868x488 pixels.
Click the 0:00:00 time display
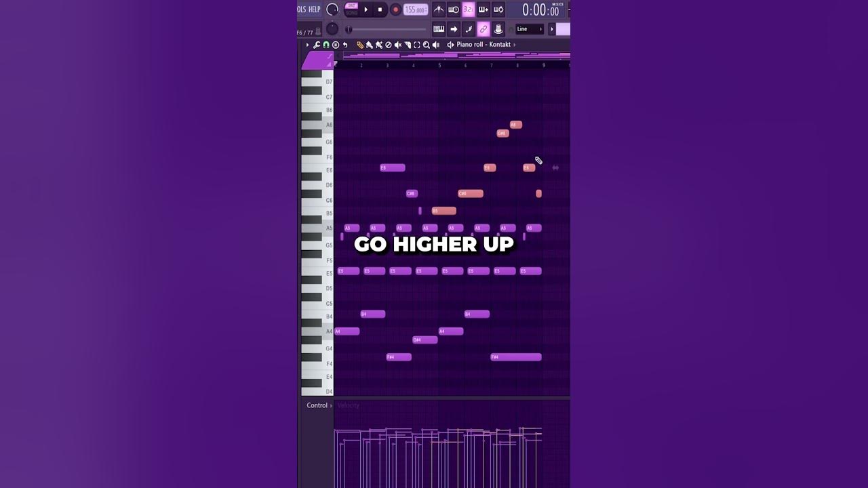[540, 10]
